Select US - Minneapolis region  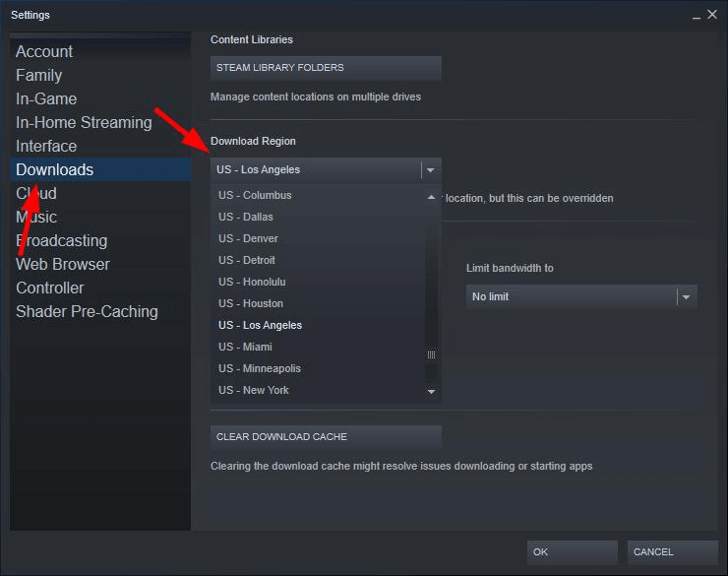click(x=318, y=369)
